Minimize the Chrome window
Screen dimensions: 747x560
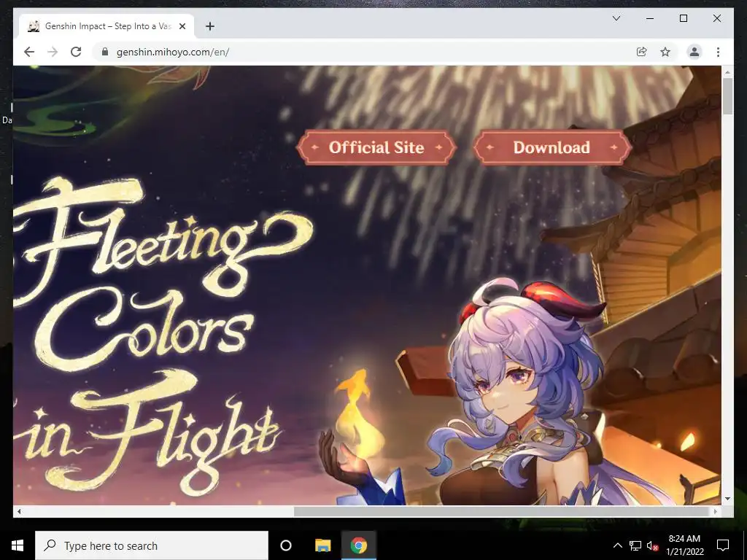click(650, 18)
